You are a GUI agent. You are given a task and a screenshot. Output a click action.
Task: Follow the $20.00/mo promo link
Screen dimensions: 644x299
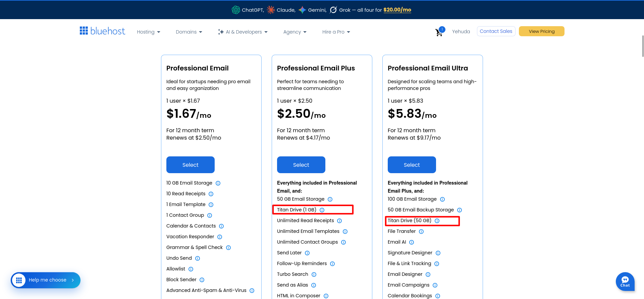397,10
